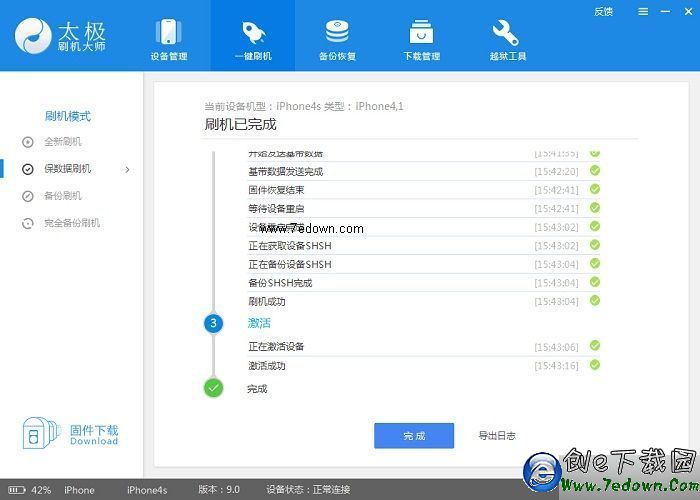Select 完全备份刷机 flash mode
The height and width of the screenshot is (500, 700).
pos(71,223)
